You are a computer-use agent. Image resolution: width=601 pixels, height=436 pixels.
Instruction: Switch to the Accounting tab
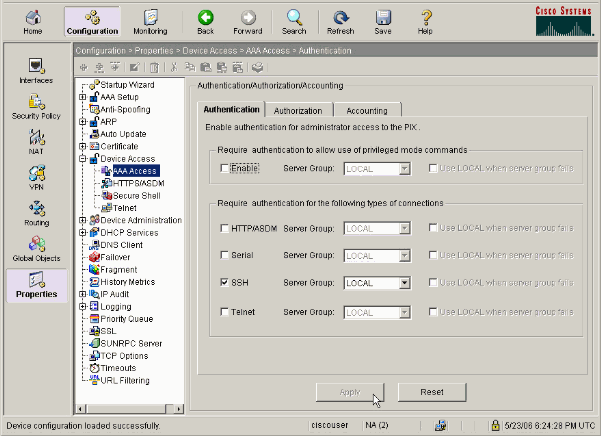(x=367, y=110)
